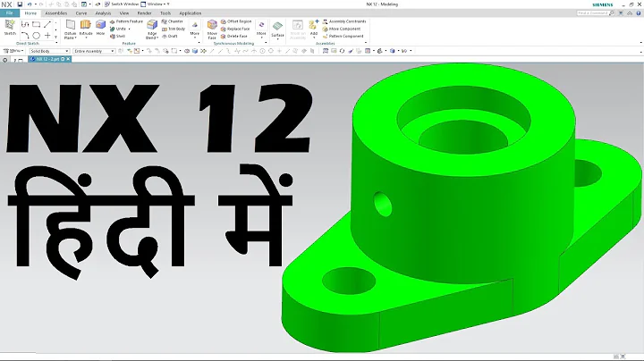Click the small side hole on the cylinder

(383, 204)
